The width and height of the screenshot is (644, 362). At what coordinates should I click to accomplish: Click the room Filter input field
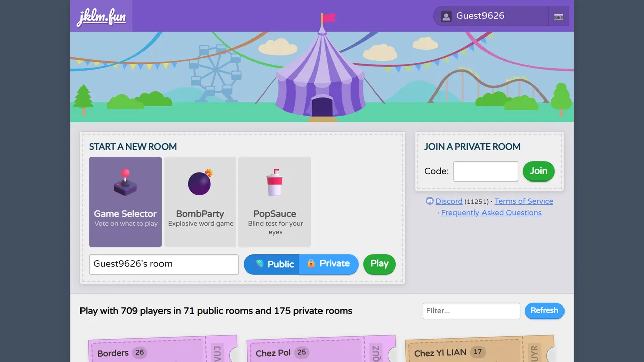click(x=471, y=311)
